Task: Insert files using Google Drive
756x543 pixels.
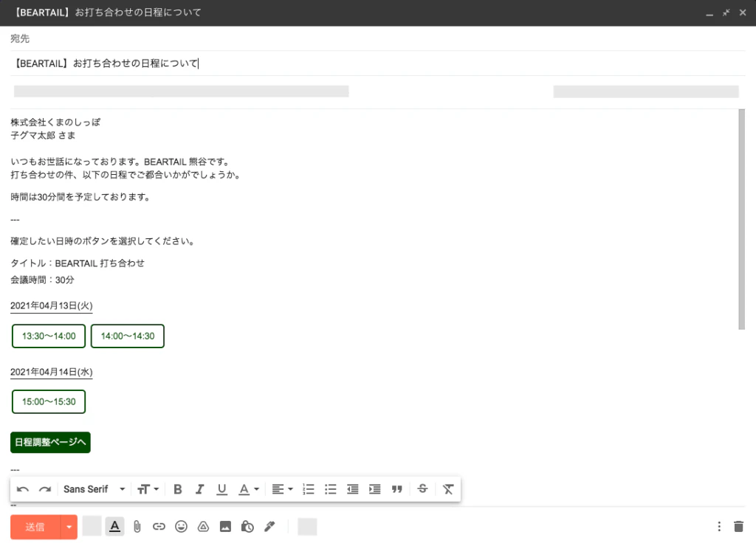Action: pos(204,527)
